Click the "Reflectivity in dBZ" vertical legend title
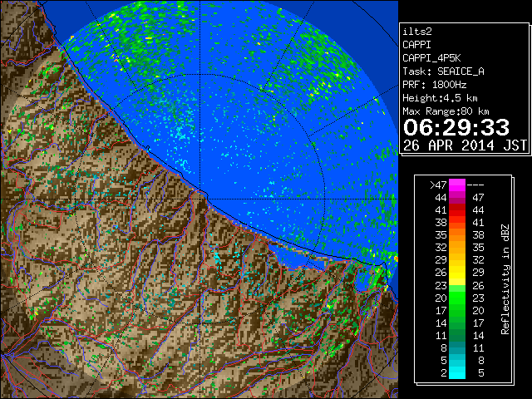532x399 pixels. [x=505, y=279]
